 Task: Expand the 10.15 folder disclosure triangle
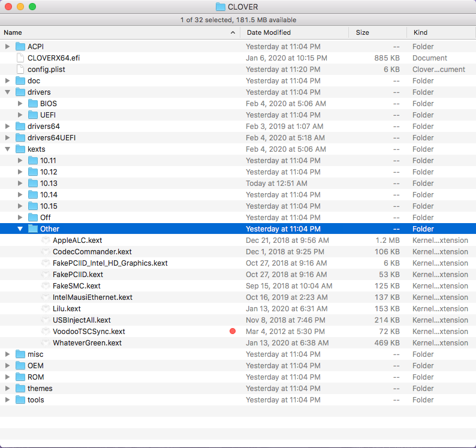20,206
